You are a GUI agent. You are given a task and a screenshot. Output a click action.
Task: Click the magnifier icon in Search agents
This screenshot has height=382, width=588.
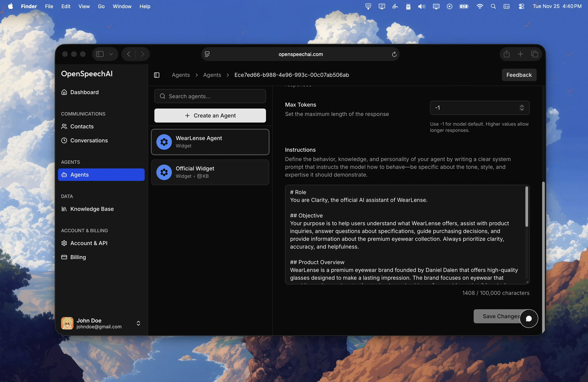163,96
